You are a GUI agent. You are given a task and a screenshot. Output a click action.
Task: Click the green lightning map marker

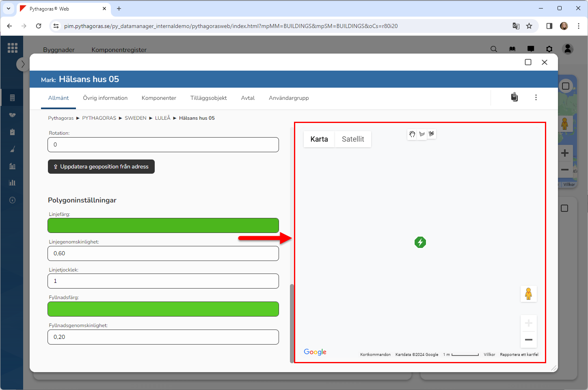coord(420,242)
